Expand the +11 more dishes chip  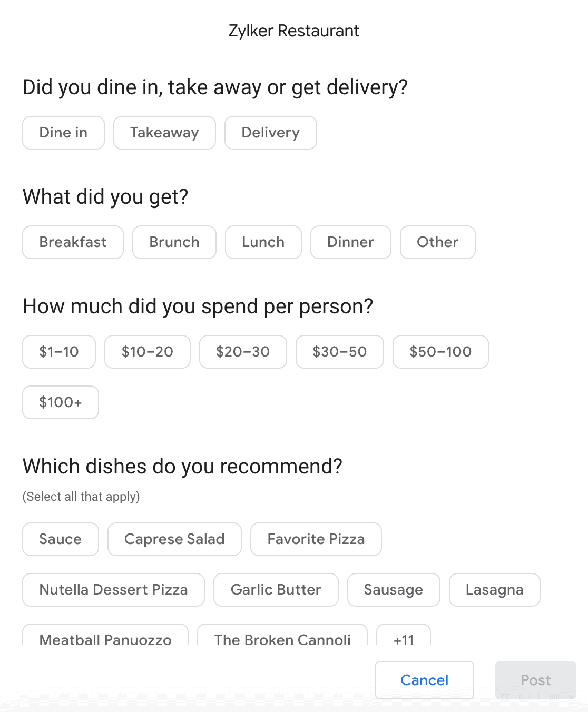click(x=404, y=636)
